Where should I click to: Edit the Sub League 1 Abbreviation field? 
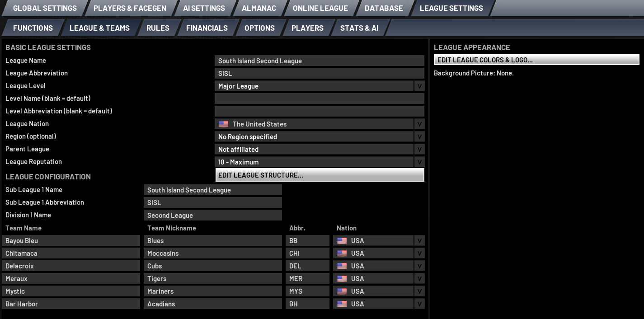tap(213, 202)
